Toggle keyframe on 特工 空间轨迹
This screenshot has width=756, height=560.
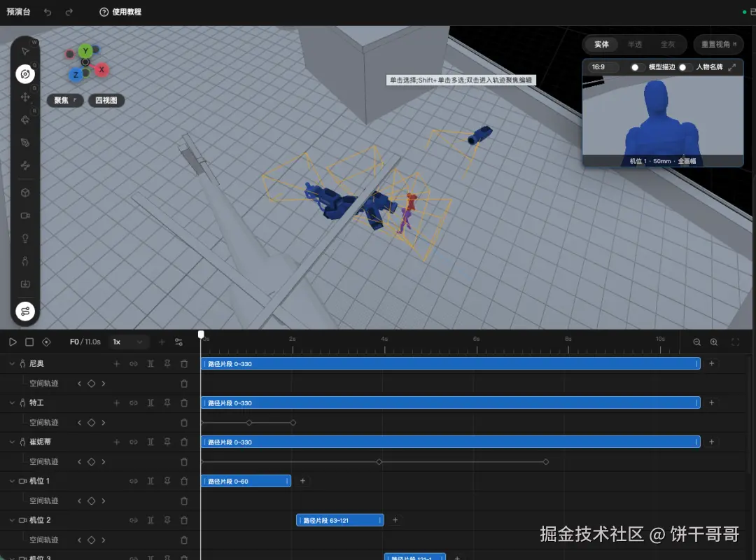click(x=91, y=423)
